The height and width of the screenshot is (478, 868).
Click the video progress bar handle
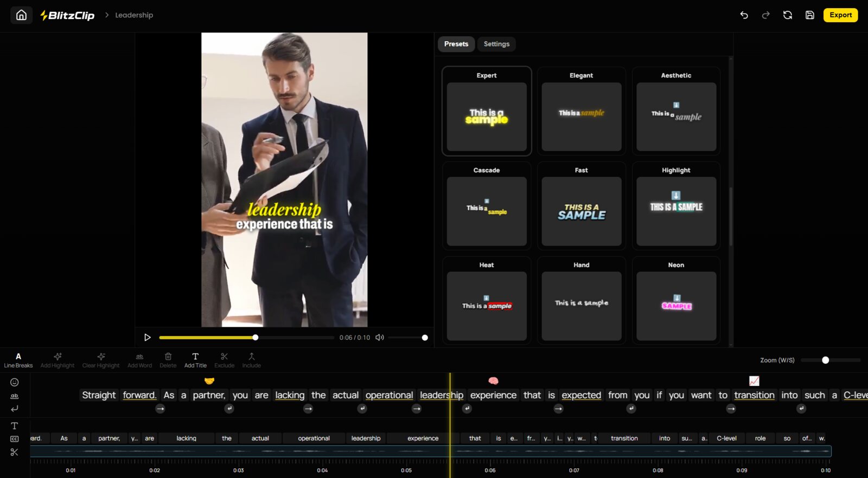point(256,338)
